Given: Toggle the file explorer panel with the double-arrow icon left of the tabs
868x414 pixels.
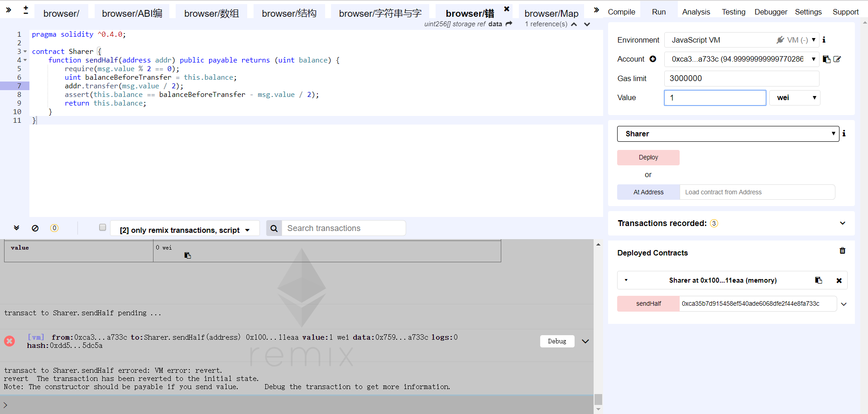Looking at the screenshot, I should click(8, 10).
